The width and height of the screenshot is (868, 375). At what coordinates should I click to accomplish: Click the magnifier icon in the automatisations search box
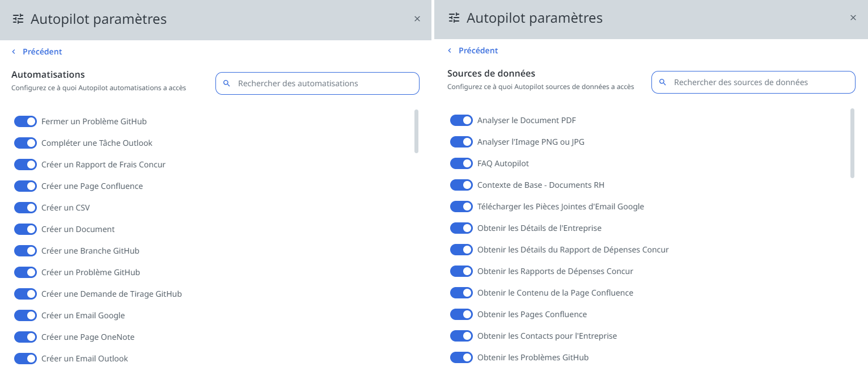(x=227, y=83)
